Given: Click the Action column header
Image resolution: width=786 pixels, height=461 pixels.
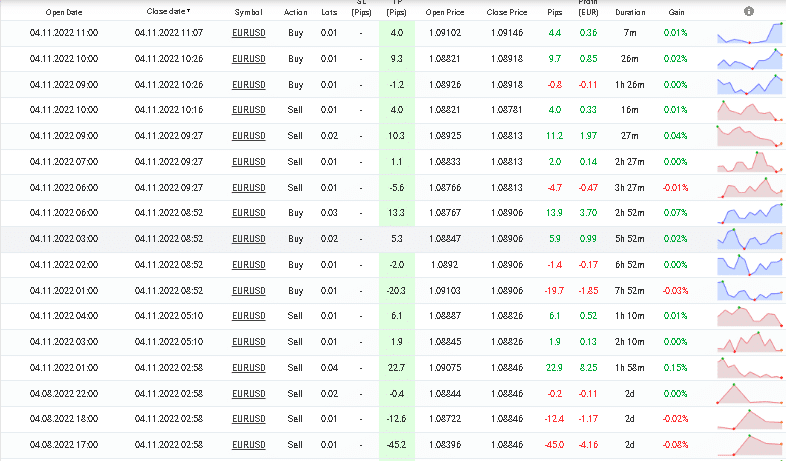Looking at the screenshot, I should click(295, 12).
